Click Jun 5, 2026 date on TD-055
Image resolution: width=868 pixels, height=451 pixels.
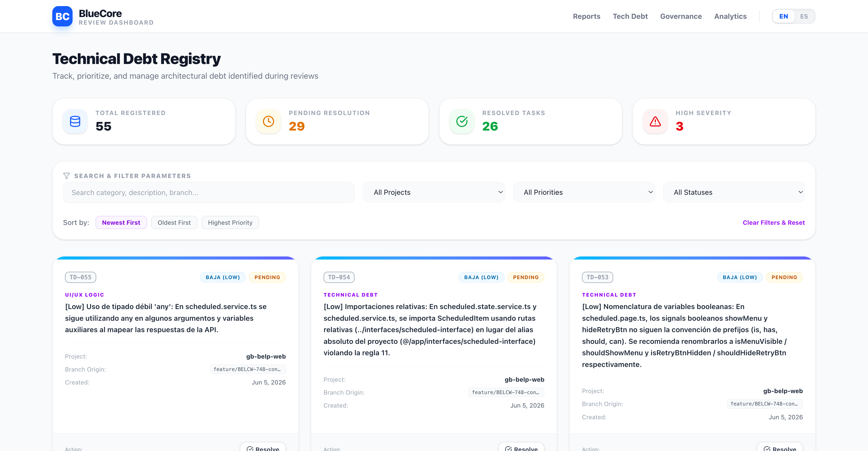[269, 382]
